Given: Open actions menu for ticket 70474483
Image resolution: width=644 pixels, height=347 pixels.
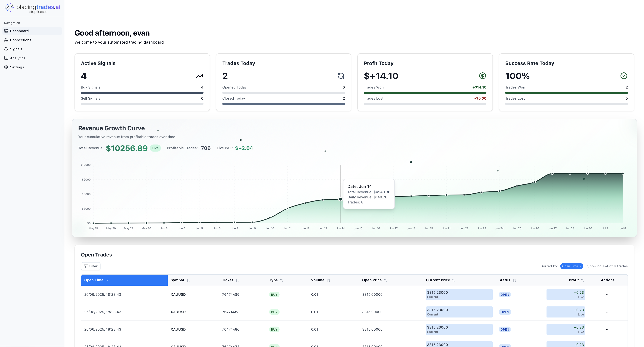Looking at the screenshot, I should [x=607, y=312].
